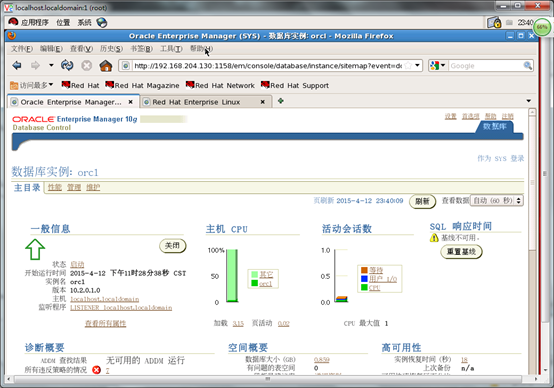Bookmark page with star icon in URL bar
The image size is (554, 388).
click(408, 65)
